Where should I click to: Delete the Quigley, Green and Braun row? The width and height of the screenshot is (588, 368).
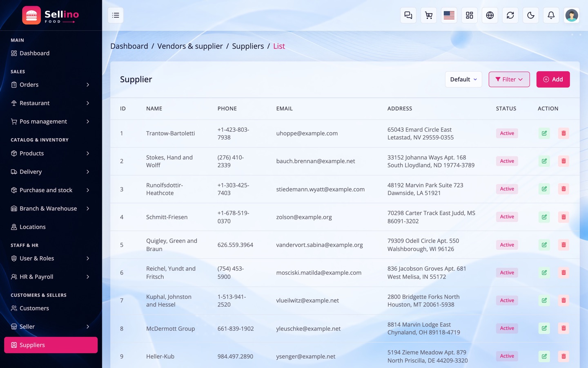(x=563, y=245)
